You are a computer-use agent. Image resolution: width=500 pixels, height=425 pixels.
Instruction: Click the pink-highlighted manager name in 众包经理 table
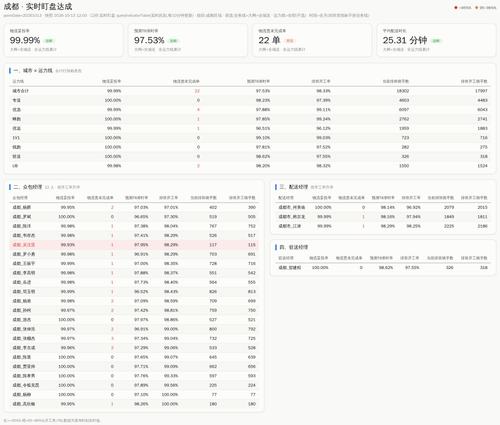[24, 245]
